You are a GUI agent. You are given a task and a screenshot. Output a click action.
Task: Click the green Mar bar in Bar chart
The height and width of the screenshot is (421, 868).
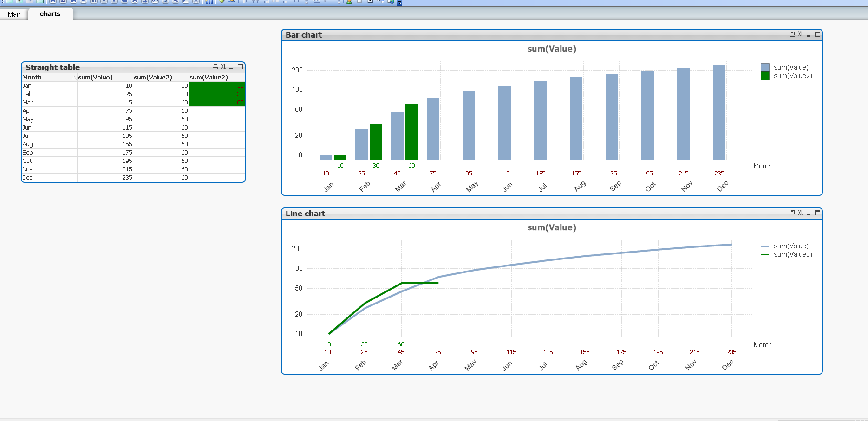(x=411, y=132)
